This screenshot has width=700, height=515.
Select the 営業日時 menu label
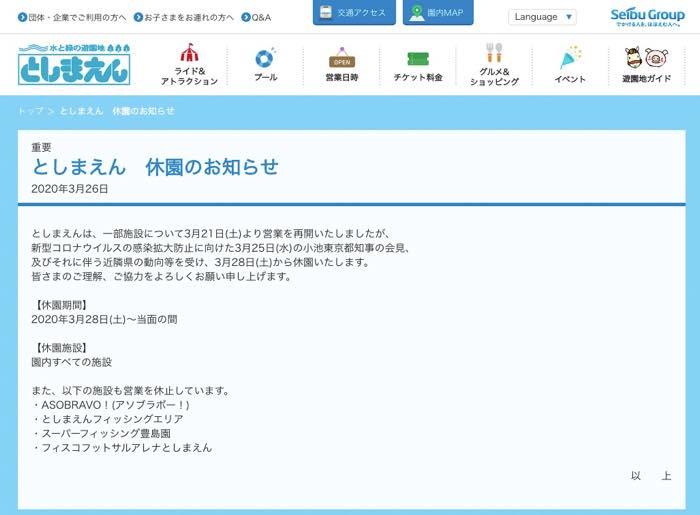[x=342, y=77]
